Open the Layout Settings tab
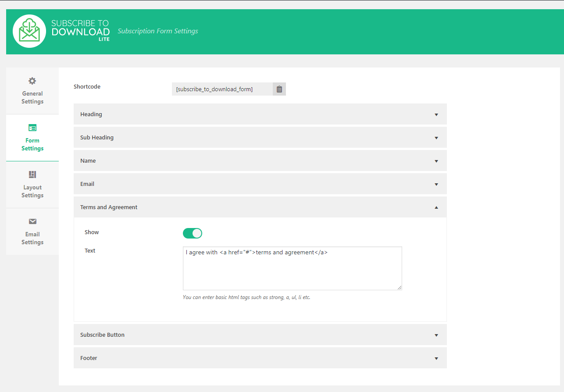564x392 pixels. pyautogui.click(x=32, y=185)
